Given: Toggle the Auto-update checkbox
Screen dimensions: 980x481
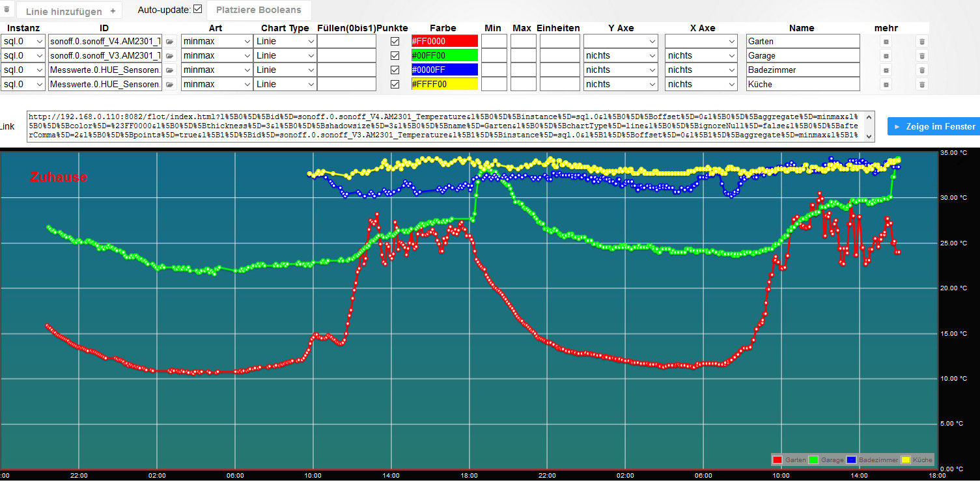Looking at the screenshot, I should 198,9.
